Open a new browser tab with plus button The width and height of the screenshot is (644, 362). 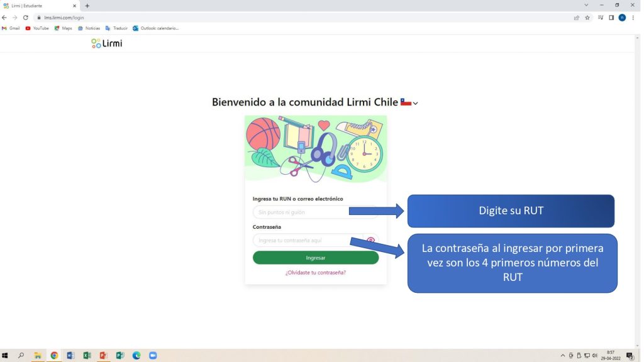(87, 6)
